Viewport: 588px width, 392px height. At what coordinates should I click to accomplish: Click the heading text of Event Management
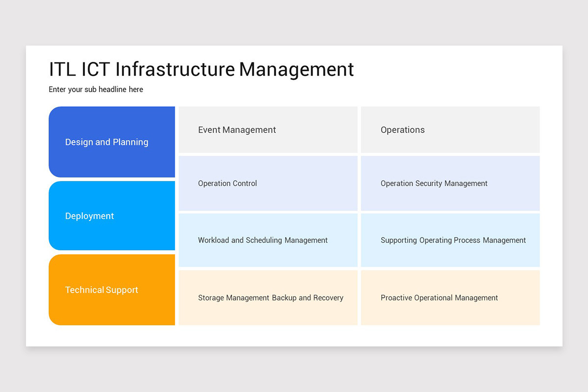pos(237,129)
